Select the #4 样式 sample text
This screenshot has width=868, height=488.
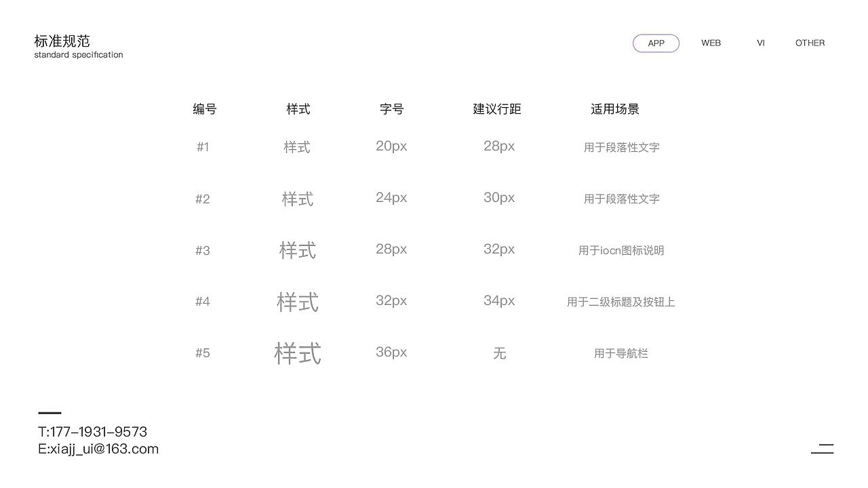tap(297, 302)
